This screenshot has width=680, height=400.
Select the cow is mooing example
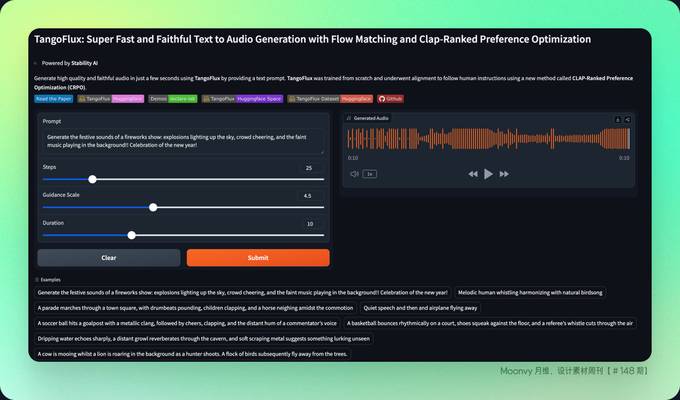pyautogui.click(x=192, y=354)
